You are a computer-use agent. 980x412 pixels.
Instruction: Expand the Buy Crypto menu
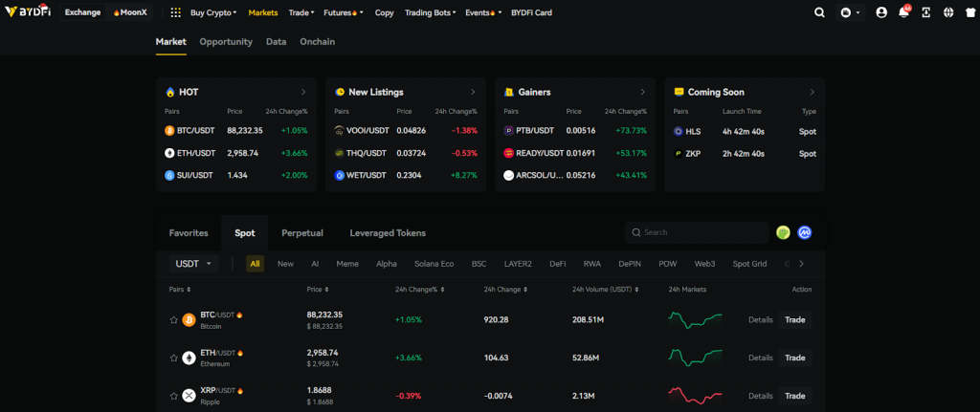point(213,13)
